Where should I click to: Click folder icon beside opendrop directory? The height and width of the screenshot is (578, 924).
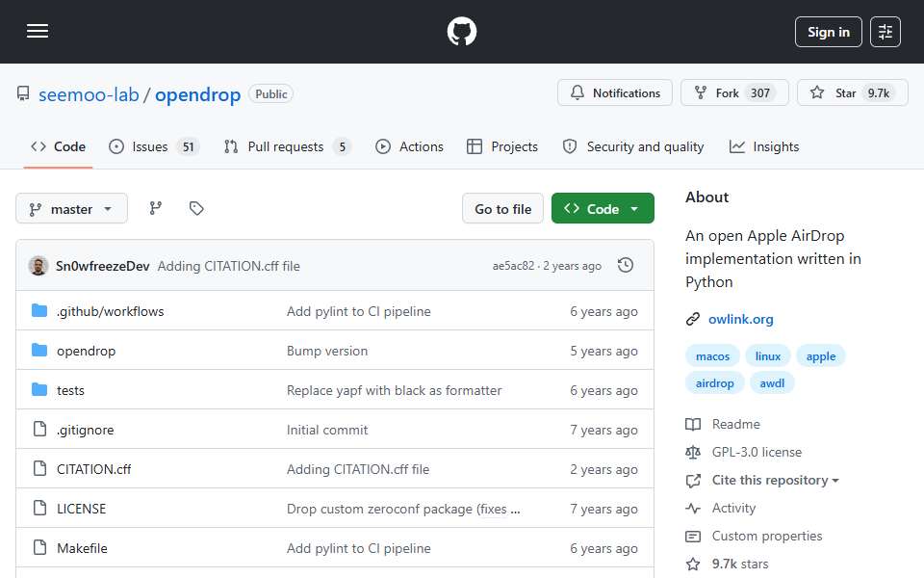(39, 351)
